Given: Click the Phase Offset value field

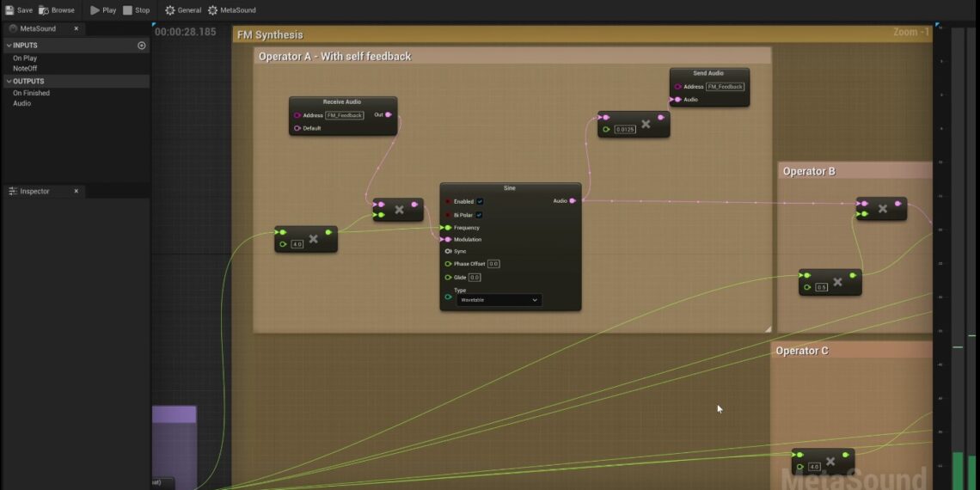Looking at the screenshot, I should tap(493, 264).
